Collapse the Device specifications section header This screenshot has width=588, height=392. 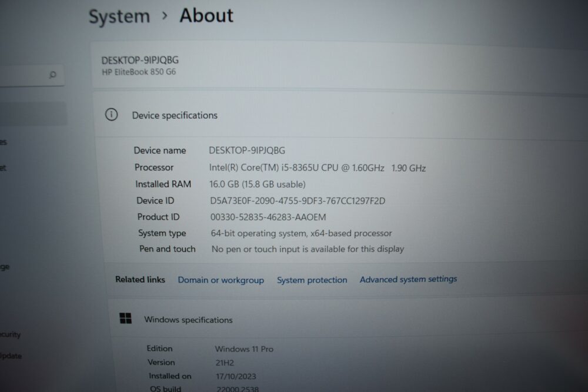click(341, 115)
